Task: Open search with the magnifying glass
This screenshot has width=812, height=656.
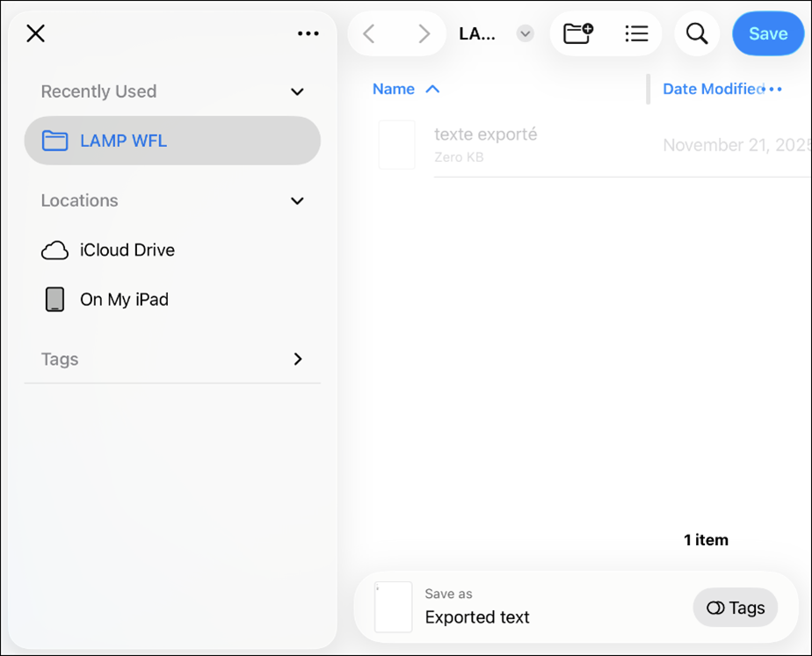Action: click(697, 33)
